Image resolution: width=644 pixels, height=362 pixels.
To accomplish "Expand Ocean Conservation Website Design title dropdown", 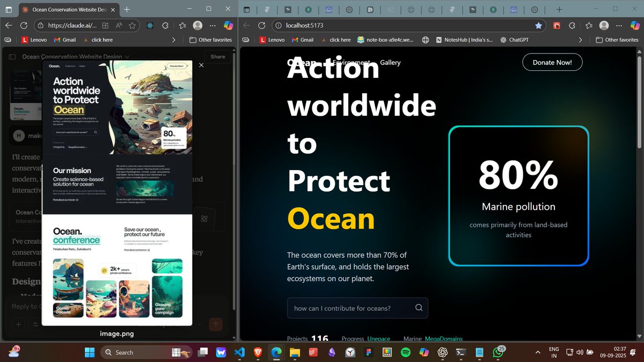I will pyautogui.click(x=127, y=56).
